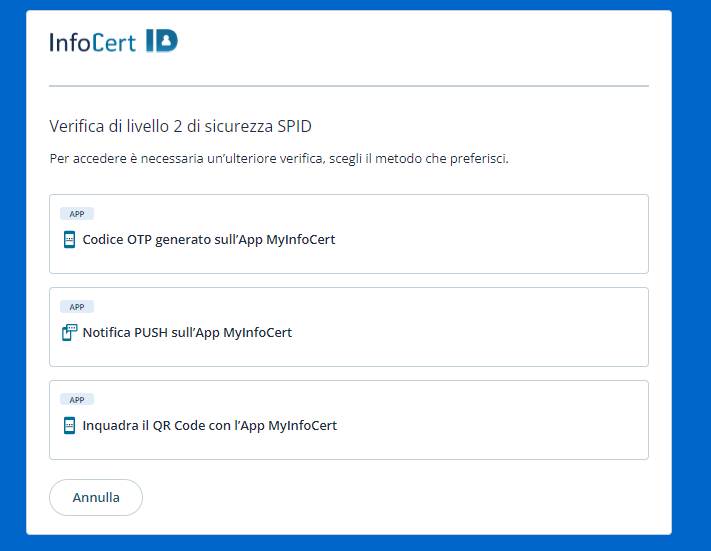Click the APP badge above Codice OTP

(77, 213)
